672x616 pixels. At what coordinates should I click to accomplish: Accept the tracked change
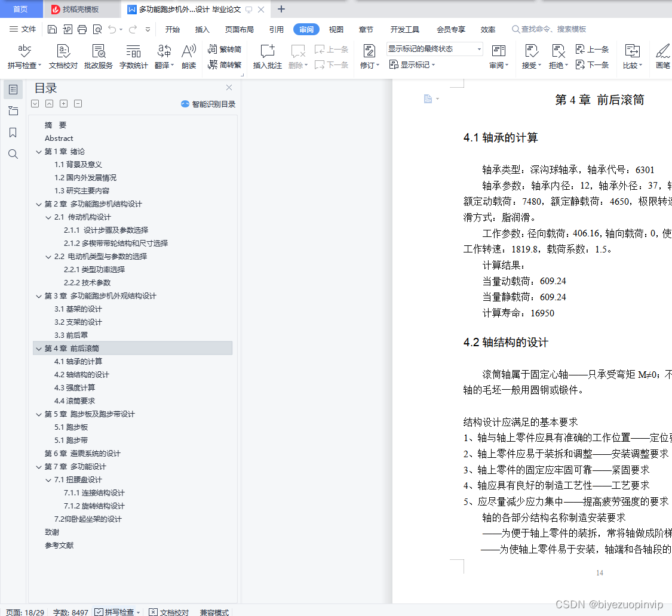[x=532, y=56]
